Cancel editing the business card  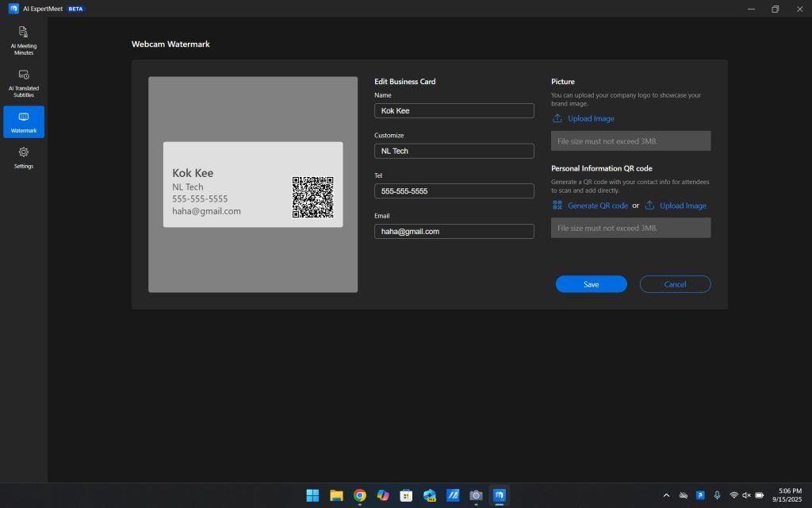(x=676, y=284)
